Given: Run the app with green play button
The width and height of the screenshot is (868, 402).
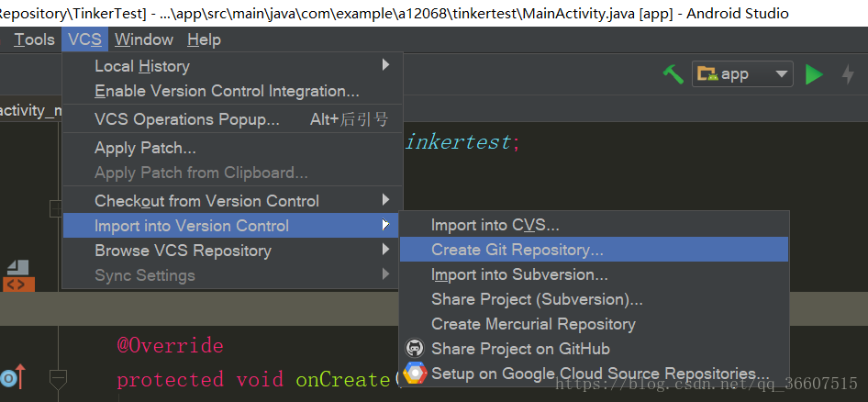Looking at the screenshot, I should point(814,74).
